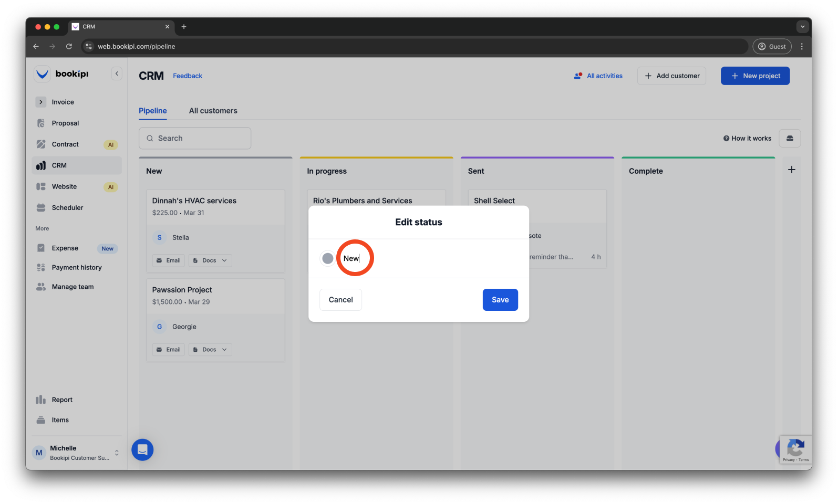Open the Contract section
This screenshot has width=838, height=504.
click(77, 144)
